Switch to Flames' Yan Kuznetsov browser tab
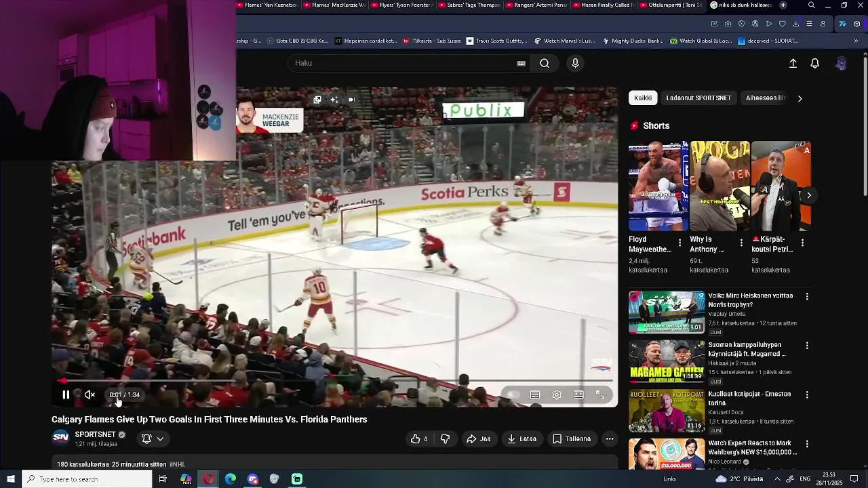The image size is (868, 488). [x=267, y=5]
